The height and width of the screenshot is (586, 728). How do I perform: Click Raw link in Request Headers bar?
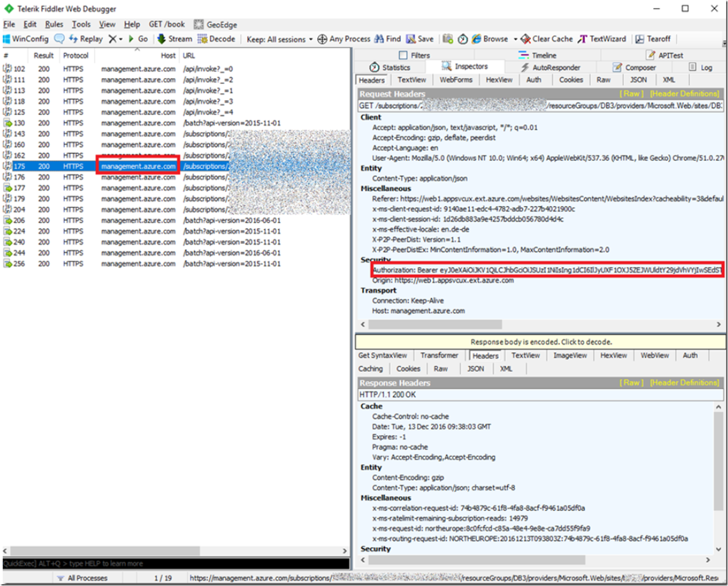coord(631,94)
